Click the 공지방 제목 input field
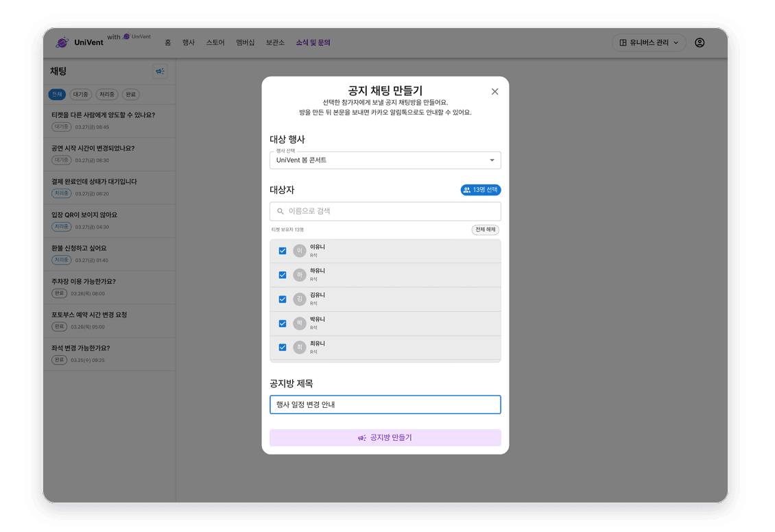The image size is (775, 532). click(385, 404)
